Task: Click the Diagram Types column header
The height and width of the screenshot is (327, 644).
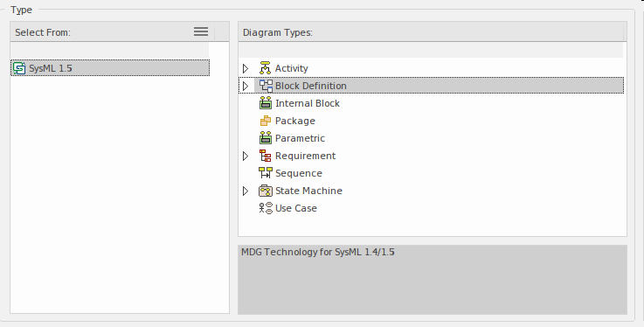Action: pyautogui.click(x=431, y=31)
